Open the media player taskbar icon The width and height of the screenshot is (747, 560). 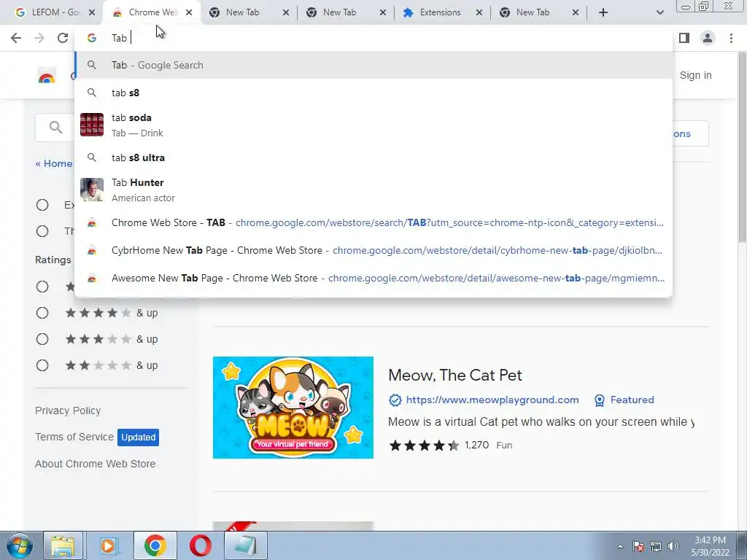(x=108, y=545)
